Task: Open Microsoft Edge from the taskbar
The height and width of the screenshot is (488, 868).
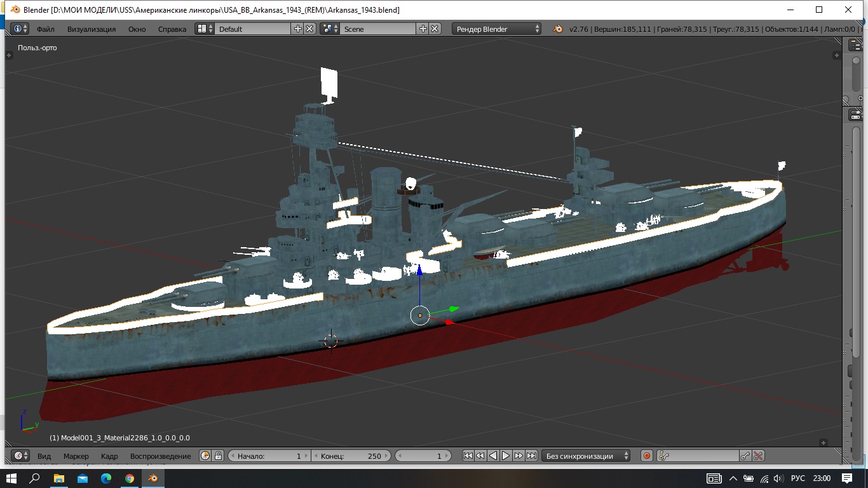Action: (105, 478)
